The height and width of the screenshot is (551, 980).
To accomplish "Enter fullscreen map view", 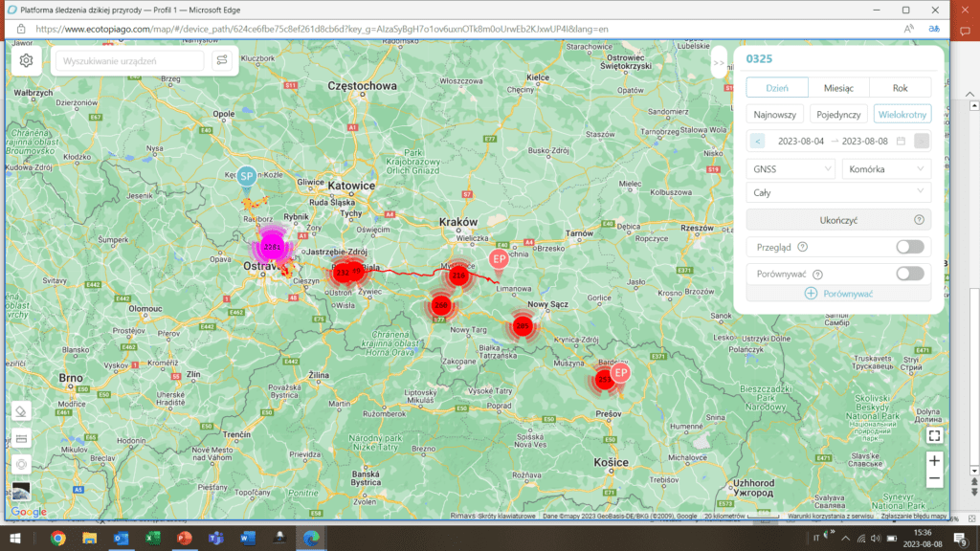I will tap(934, 436).
